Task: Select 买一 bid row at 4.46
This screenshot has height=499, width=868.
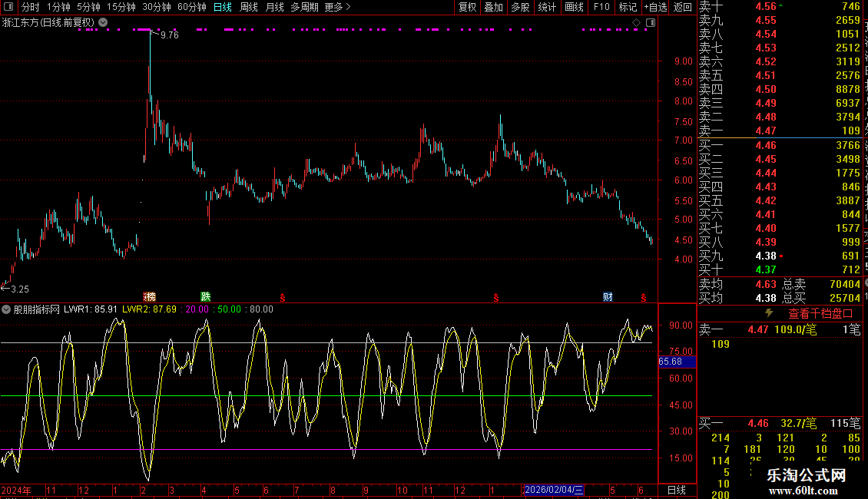Action: [x=780, y=145]
